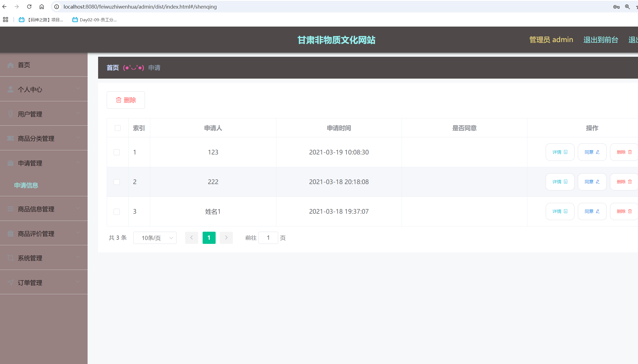Screen dimensions: 638x364
Task: Click the 订单管理 funnel icon
Action: (10, 282)
